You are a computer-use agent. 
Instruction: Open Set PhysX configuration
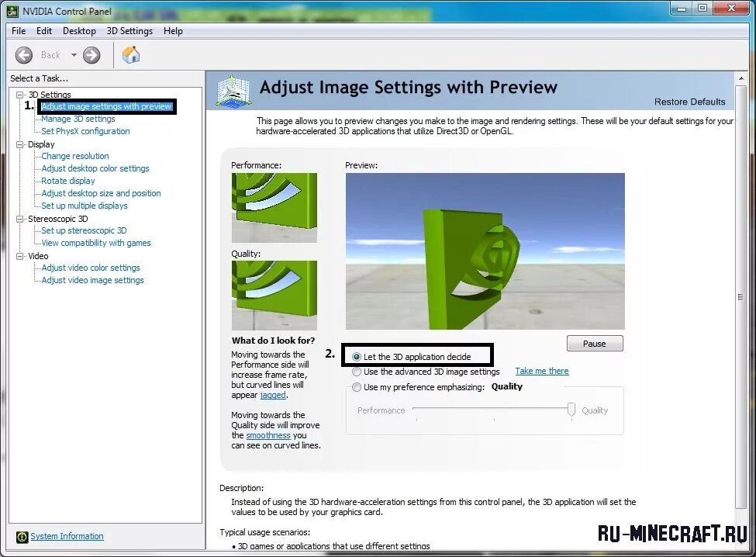click(85, 131)
